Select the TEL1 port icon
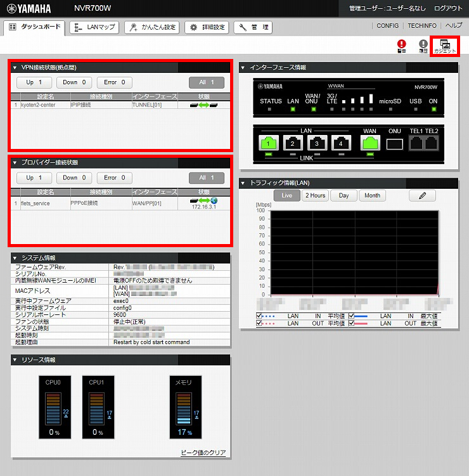This screenshot has height=476, width=469. pos(416,143)
